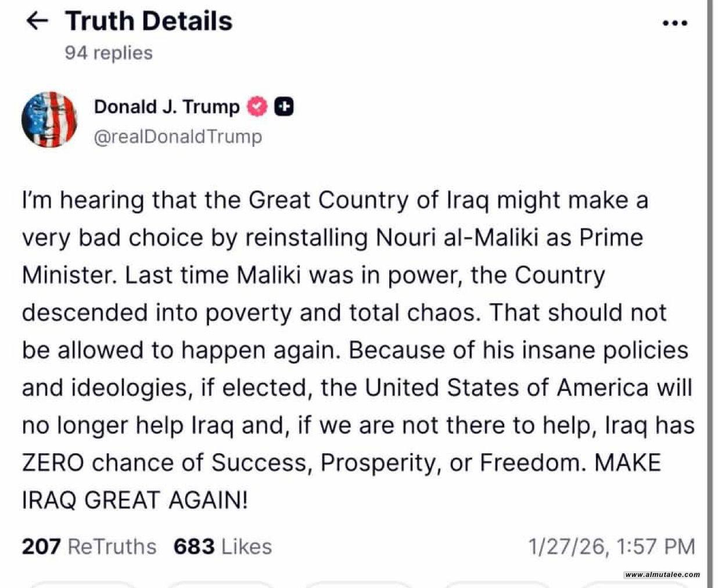This screenshot has width=718, height=588.
Task: Click the 1/27/26, 1:57 PM timestamp
Action: point(611,547)
